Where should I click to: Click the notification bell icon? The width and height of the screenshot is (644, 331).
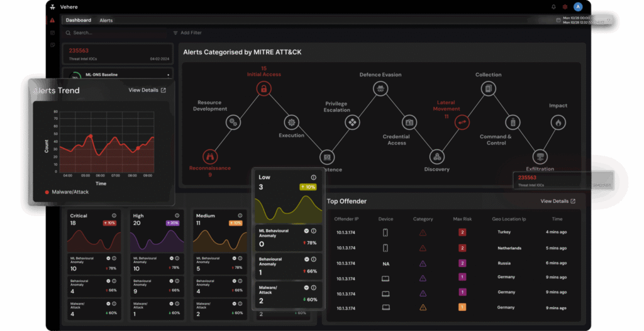(553, 7)
